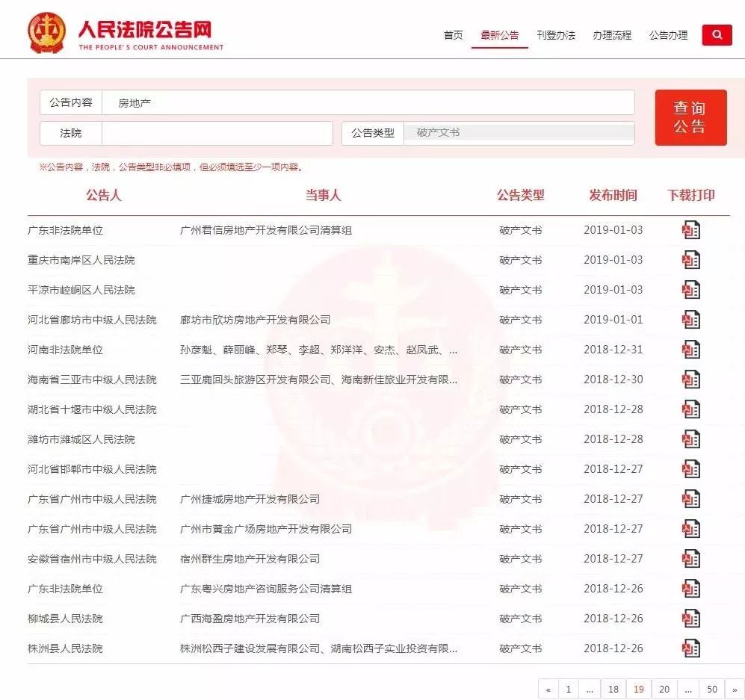Download PDF for 三亚鹿回头旅游区开发有限公司 row
This screenshot has height=700, width=745.
pyautogui.click(x=691, y=379)
